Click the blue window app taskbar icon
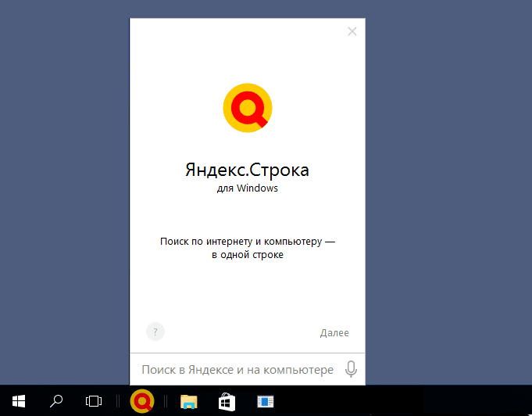The image size is (532, 416). tap(266, 401)
